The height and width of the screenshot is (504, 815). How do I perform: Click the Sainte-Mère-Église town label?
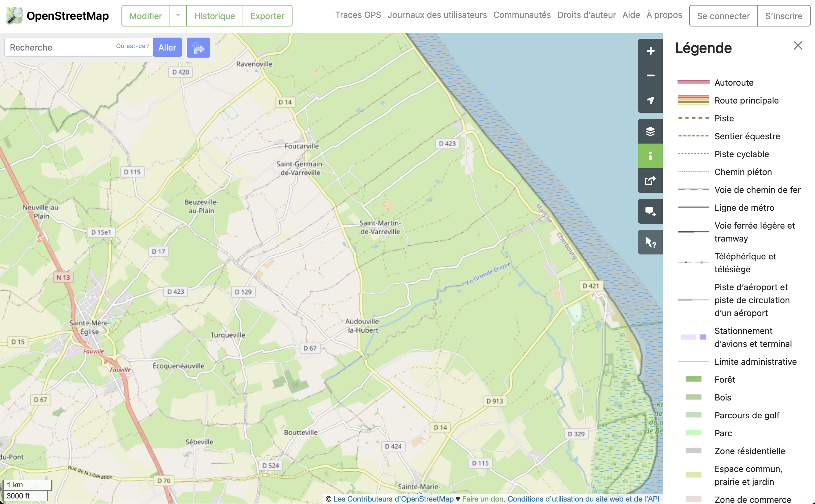89,327
